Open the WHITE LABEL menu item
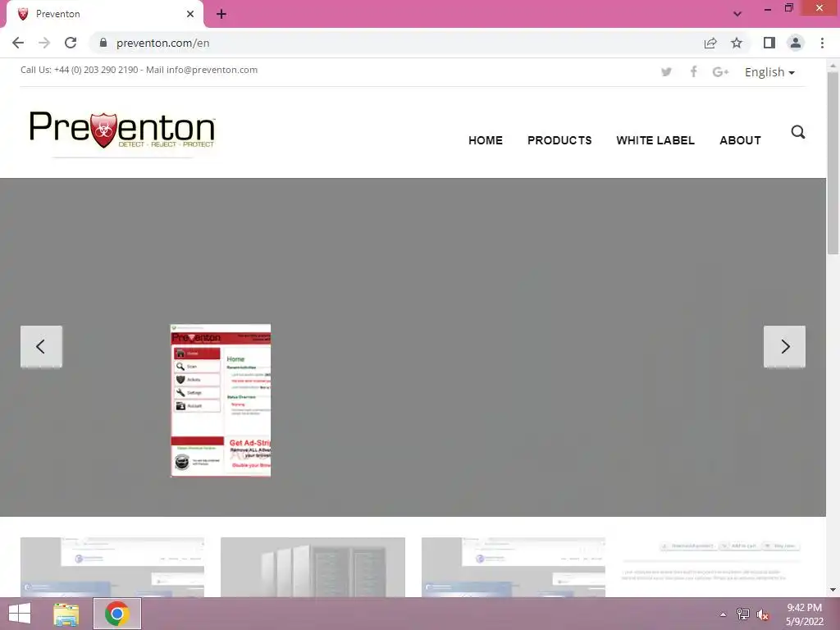 click(x=655, y=140)
